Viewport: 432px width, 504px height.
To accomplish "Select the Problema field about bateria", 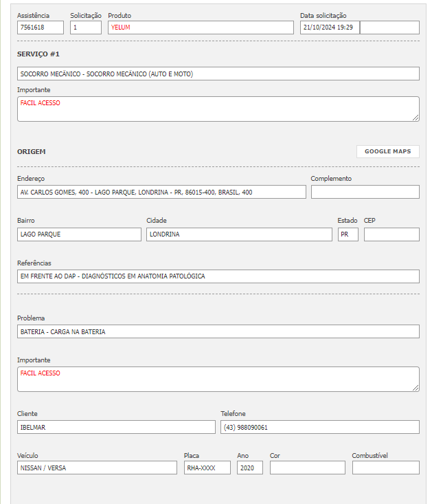I will [218, 331].
